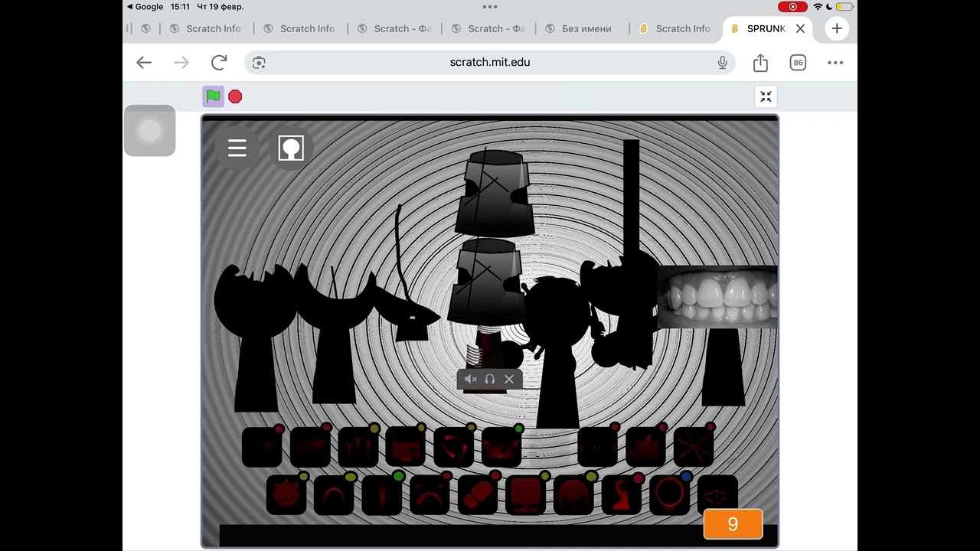Pick the red pill capsule icon
Image resolution: width=980 pixels, height=551 pixels.
point(478,494)
